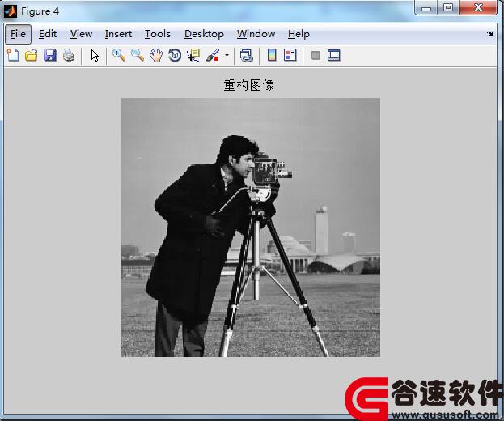Activate the Zoom In magnifier tool
The height and width of the screenshot is (421, 504).
(119, 55)
